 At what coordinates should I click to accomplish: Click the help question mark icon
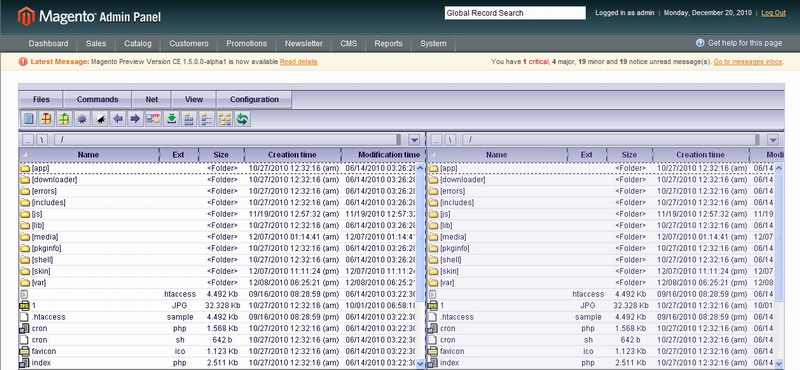tap(700, 43)
